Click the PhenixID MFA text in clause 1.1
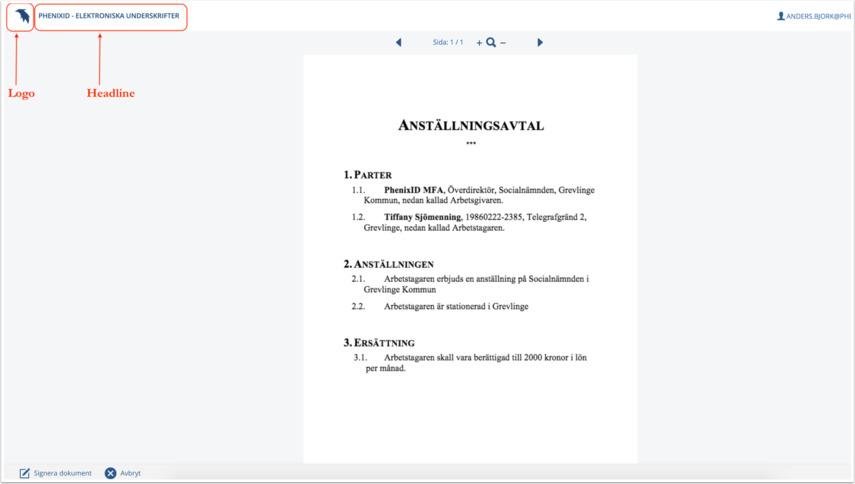The height and width of the screenshot is (484, 855). 414,190
